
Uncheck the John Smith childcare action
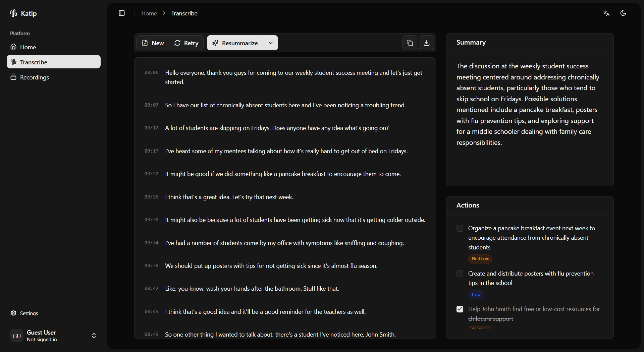pos(460,309)
